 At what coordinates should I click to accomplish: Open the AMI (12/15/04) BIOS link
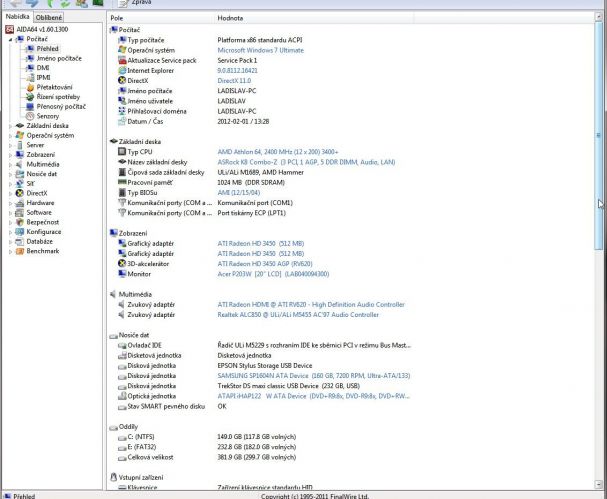[x=238, y=192]
